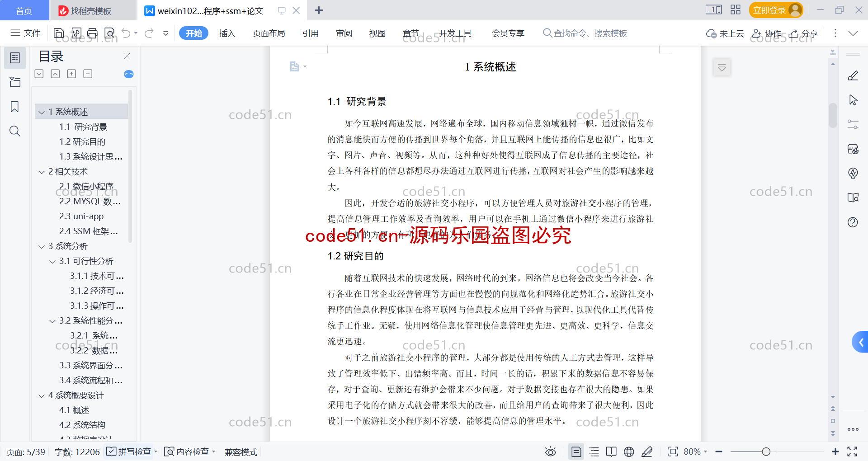This screenshot has width=868, height=461.
Task: Collapse the 3.2 系统性能分 node
Action: pyautogui.click(x=52, y=321)
